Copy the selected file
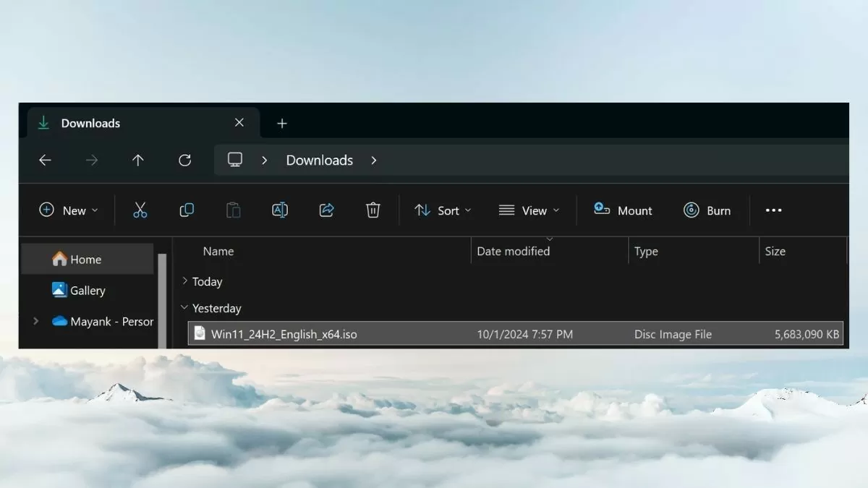The height and width of the screenshot is (488, 868). coord(187,210)
